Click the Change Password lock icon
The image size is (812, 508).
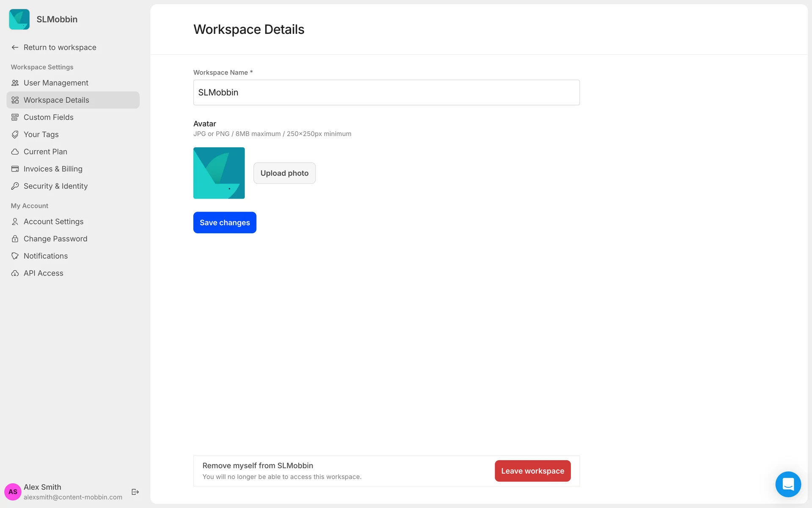coord(15,239)
